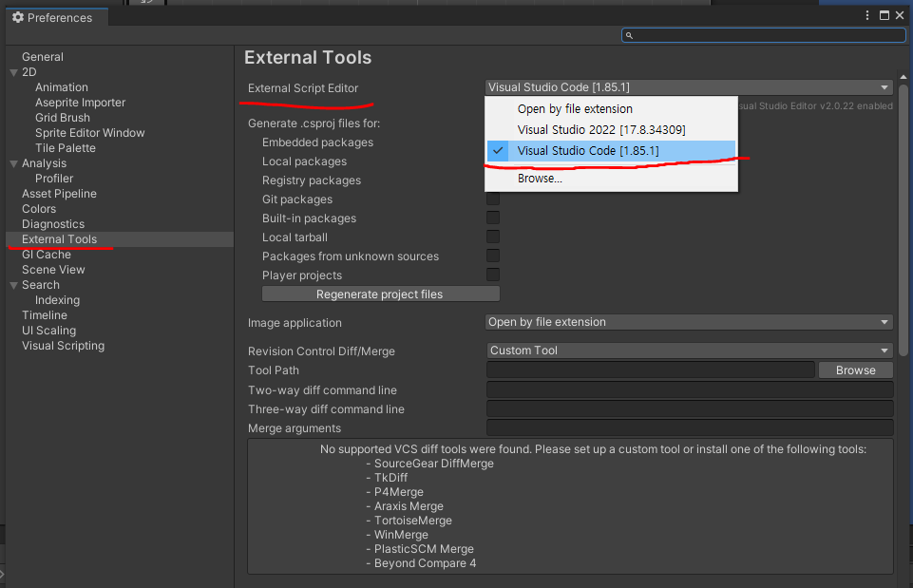Collapse the 2D category in sidebar

pos(13,72)
